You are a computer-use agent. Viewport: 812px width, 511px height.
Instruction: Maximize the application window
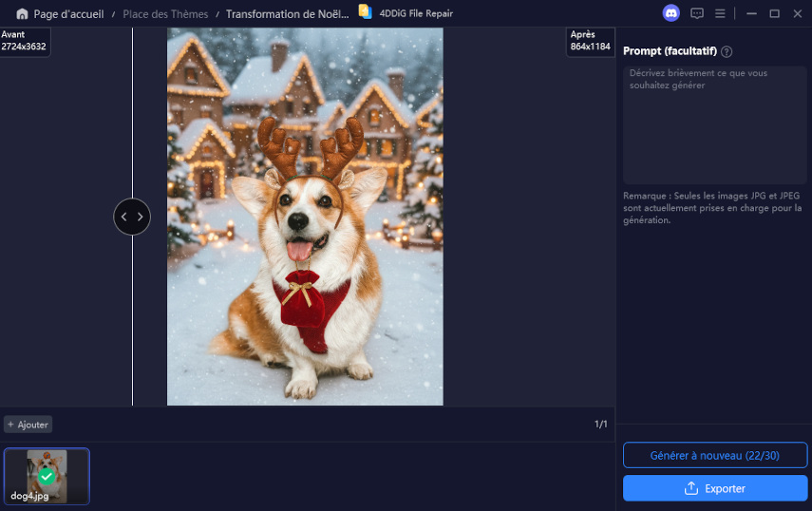(774, 14)
